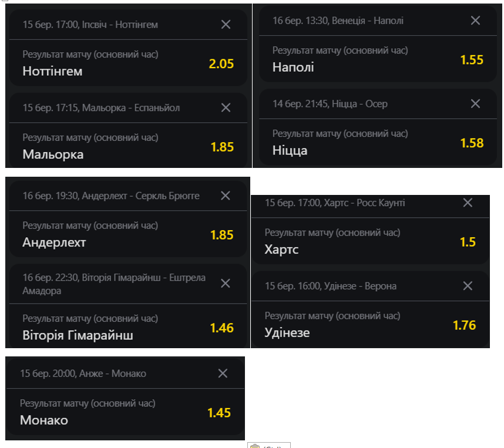Click the 1.55 odds for Наполі
The image size is (504, 448).
pyautogui.click(x=472, y=60)
